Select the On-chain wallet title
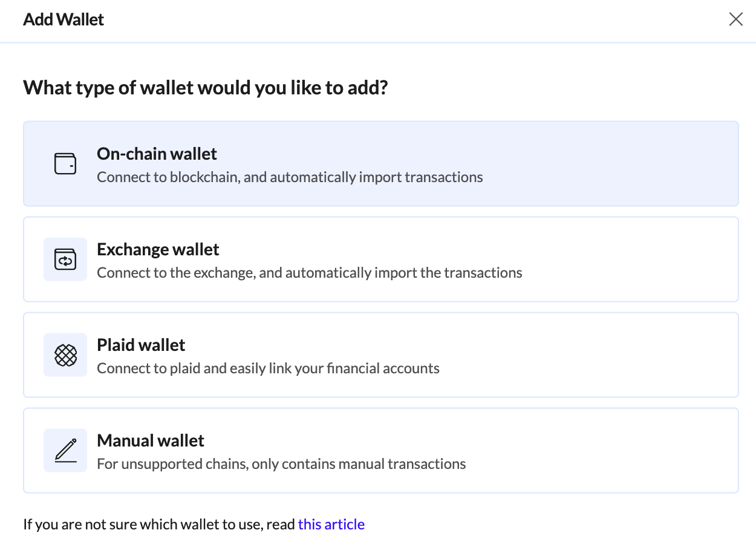Screen dimensions: 756x553 click(157, 154)
